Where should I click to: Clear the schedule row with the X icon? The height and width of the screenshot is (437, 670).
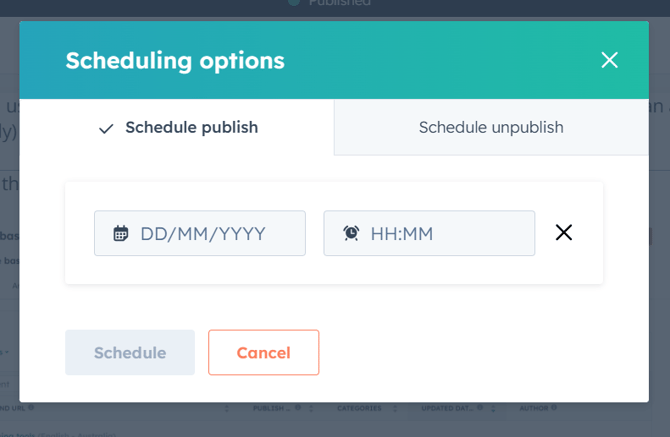tap(564, 233)
